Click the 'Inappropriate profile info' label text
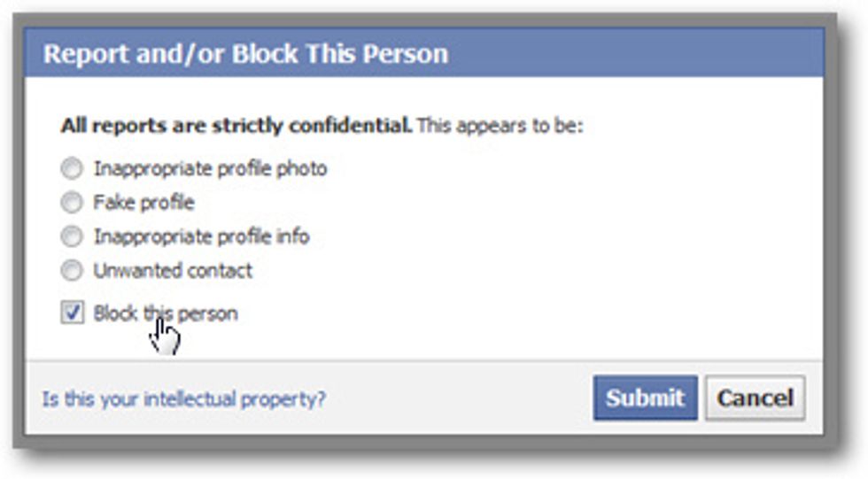Viewport: 868px width, 479px height. 202,236
